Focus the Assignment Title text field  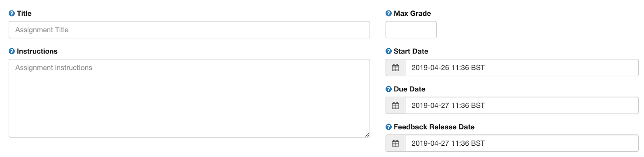189,30
